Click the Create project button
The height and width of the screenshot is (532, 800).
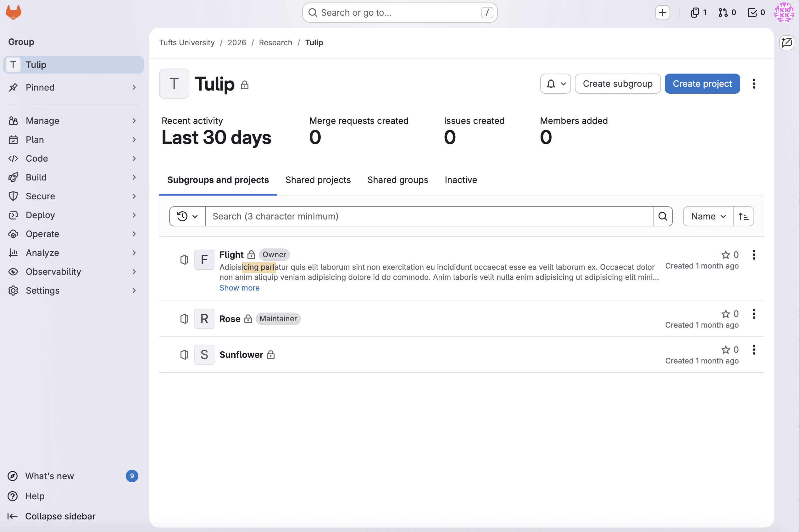coord(702,83)
